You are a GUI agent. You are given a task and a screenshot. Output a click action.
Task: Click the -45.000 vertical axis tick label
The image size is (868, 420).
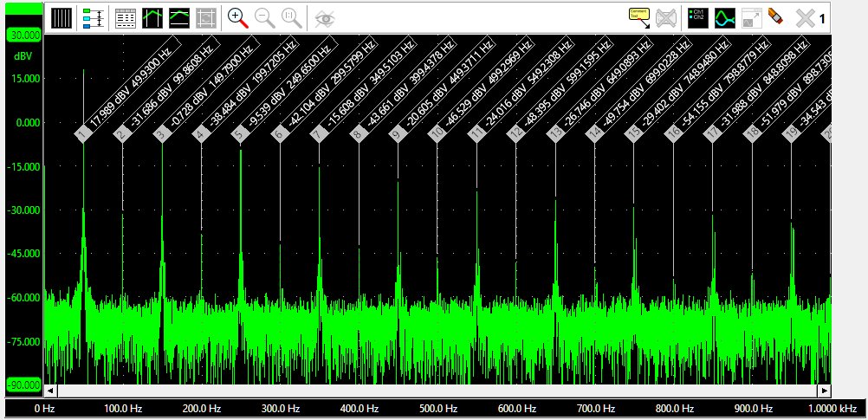(x=23, y=254)
